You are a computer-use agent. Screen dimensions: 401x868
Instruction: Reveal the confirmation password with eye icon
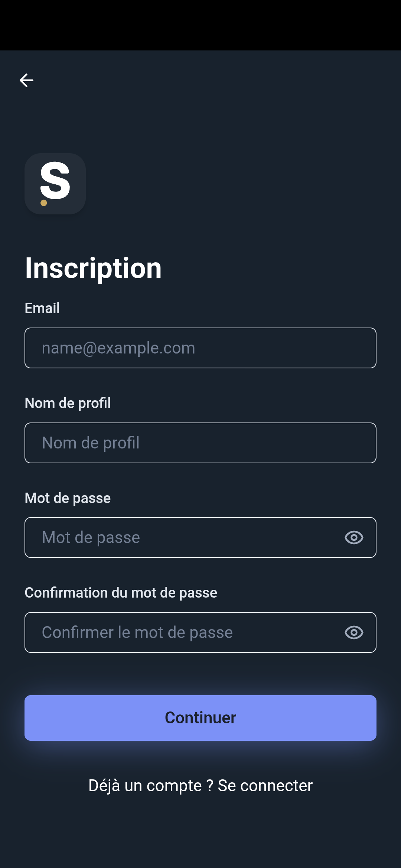pos(354,632)
